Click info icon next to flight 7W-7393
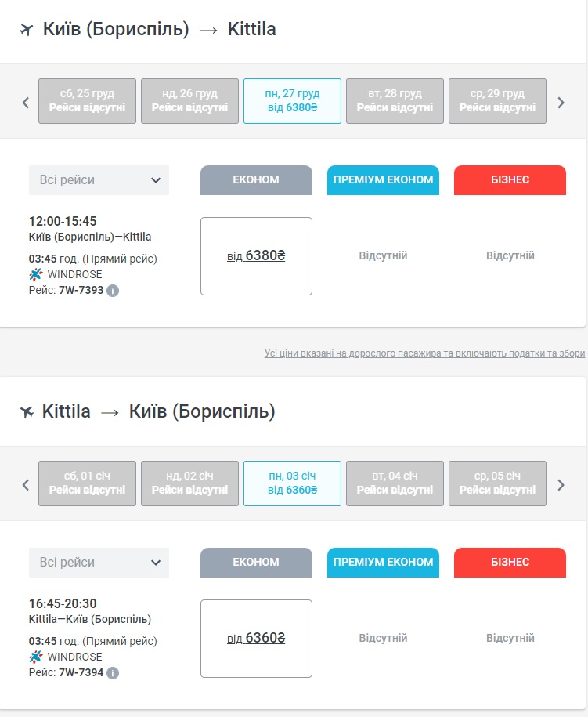This screenshot has height=717, width=588. 113,291
